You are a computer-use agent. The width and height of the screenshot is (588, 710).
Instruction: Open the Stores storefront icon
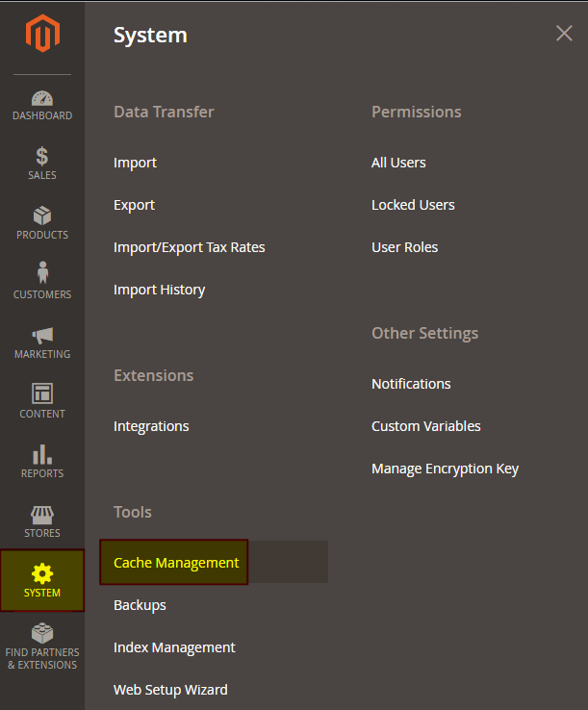coord(42,515)
